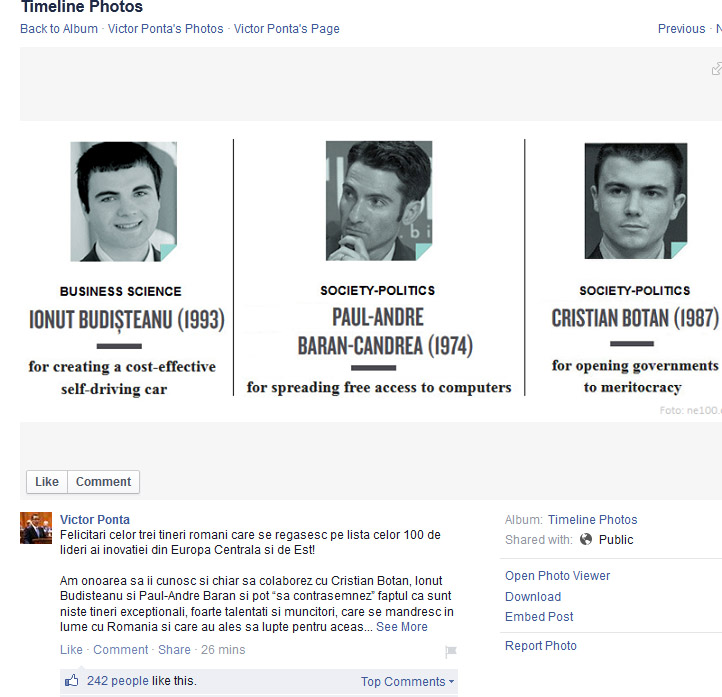Navigate to Victor Ponta's Page
The image size is (722, 697).
(x=286, y=29)
